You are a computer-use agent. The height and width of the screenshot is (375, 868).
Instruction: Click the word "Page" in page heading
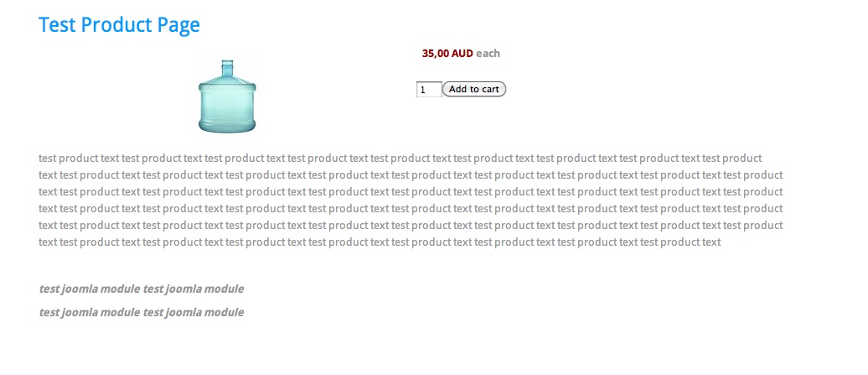(178, 25)
